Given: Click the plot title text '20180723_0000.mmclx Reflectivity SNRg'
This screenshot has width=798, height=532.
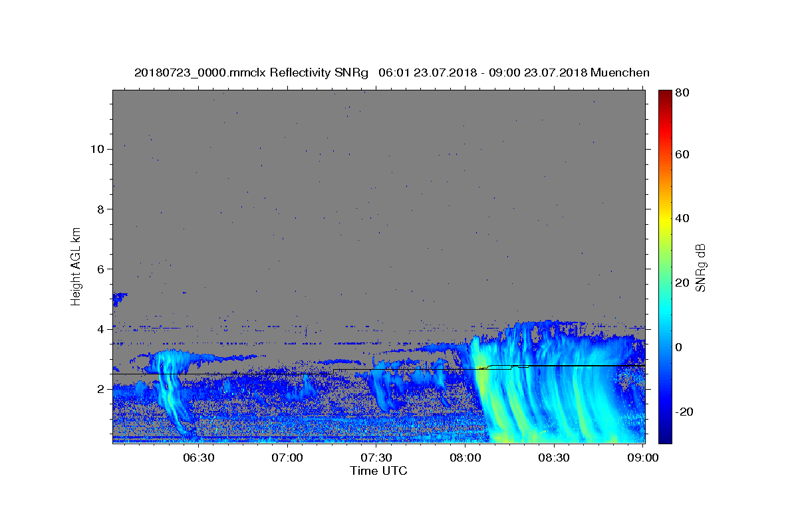Looking at the screenshot, I should coord(251,73).
